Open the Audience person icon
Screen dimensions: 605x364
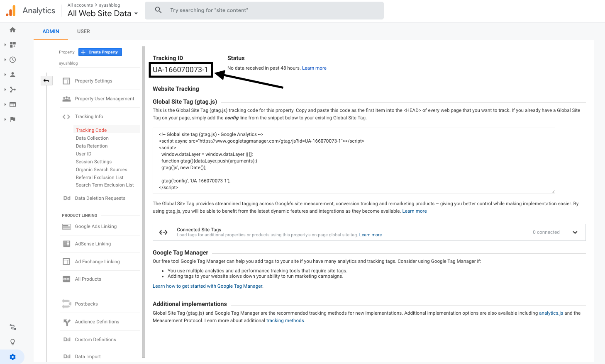coord(13,75)
